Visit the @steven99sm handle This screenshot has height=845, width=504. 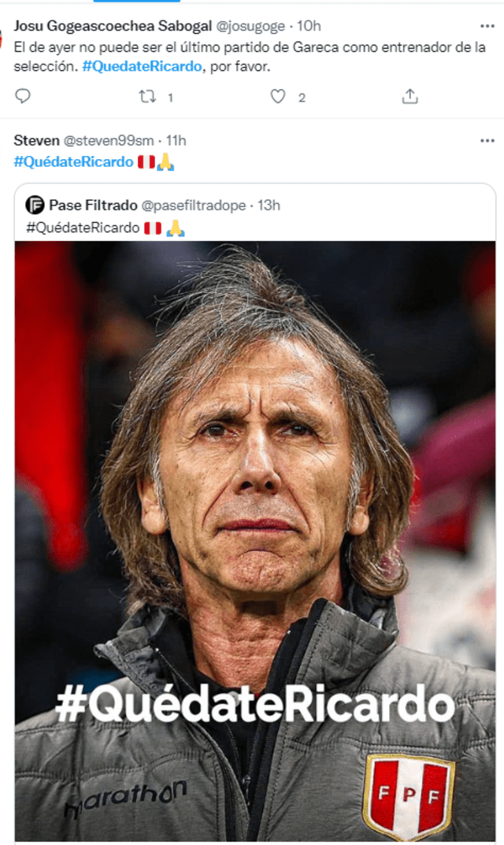(109, 140)
